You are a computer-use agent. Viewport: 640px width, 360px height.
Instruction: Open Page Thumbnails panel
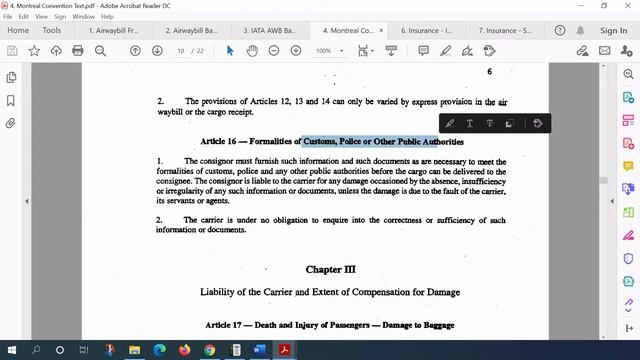[x=11, y=78]
